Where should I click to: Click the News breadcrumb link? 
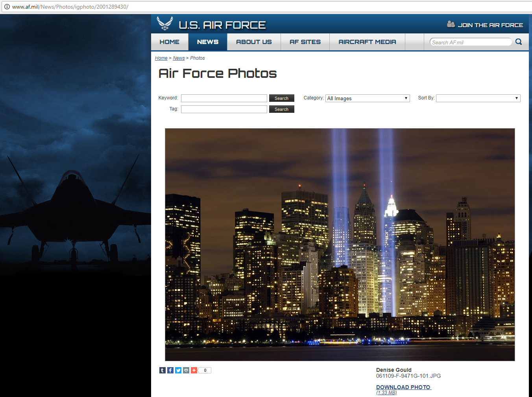[x=179, y=58]
